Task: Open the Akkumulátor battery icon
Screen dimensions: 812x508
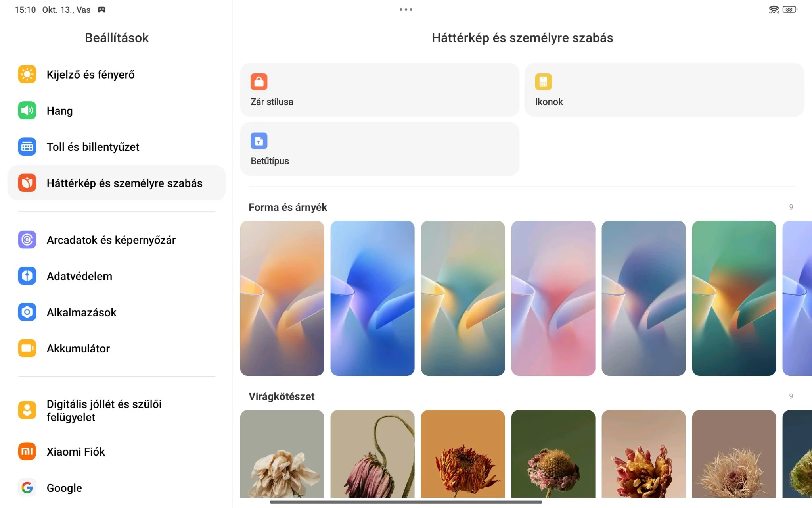Action: (x=27, y=348)
